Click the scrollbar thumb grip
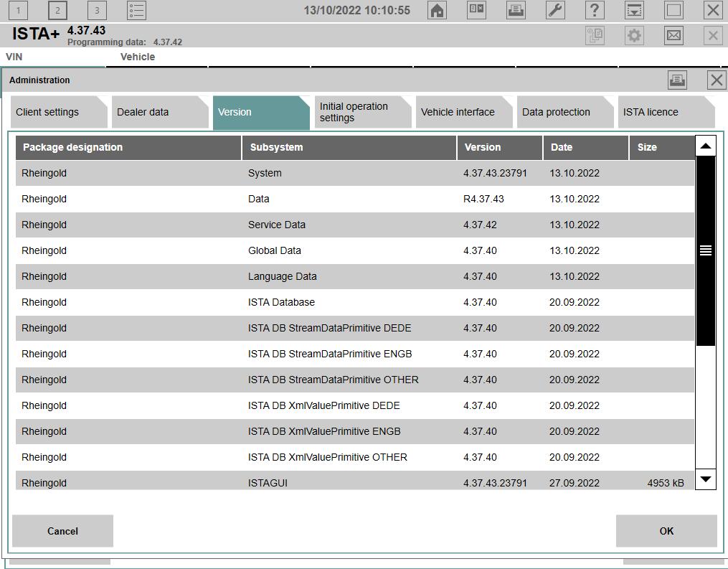This screenshot has height=569, width=728. 706,251
